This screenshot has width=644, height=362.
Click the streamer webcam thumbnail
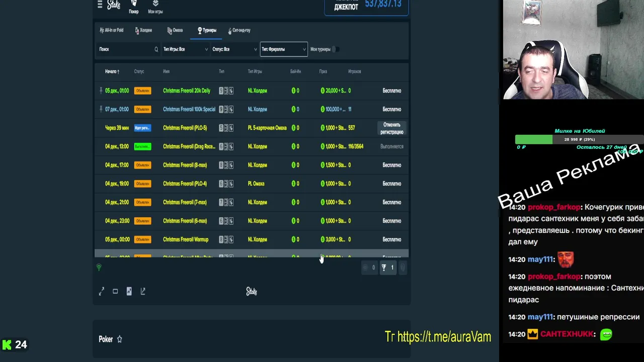(x=574, y=50)
